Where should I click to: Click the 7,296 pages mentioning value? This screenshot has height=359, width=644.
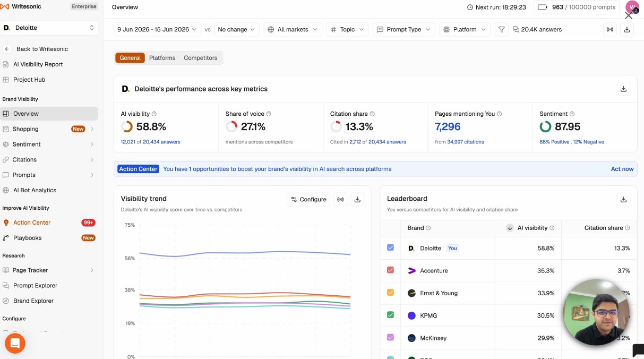click(448, 127)
